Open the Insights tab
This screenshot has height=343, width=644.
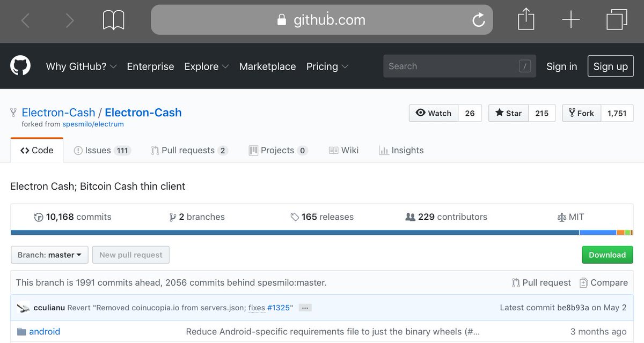[401, 151]
